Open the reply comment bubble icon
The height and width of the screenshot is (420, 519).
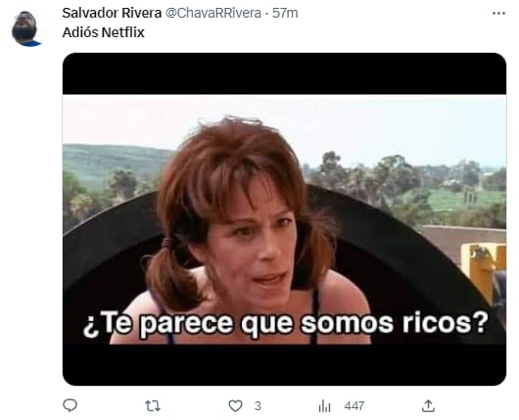[x=70, y=405]
